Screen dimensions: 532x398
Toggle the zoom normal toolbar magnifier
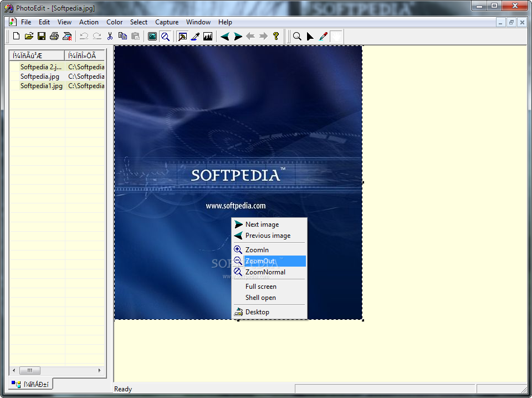pos(165,36)
